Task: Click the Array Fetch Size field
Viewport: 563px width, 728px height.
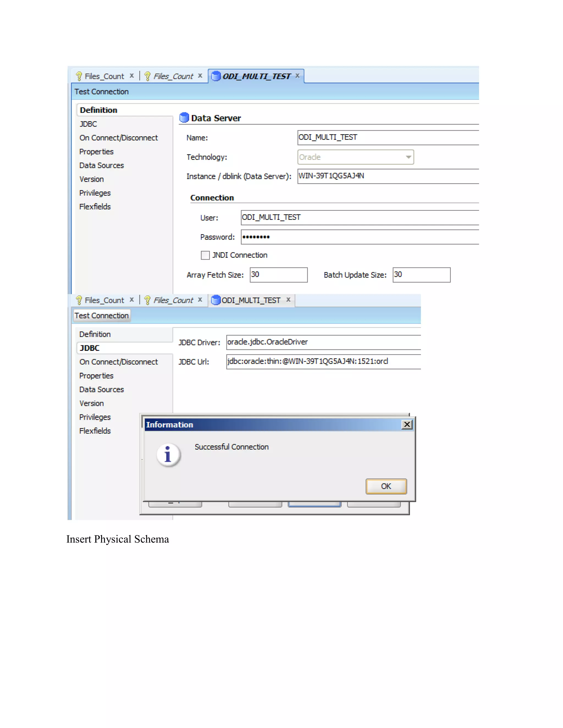Action: tap(278, 275)
